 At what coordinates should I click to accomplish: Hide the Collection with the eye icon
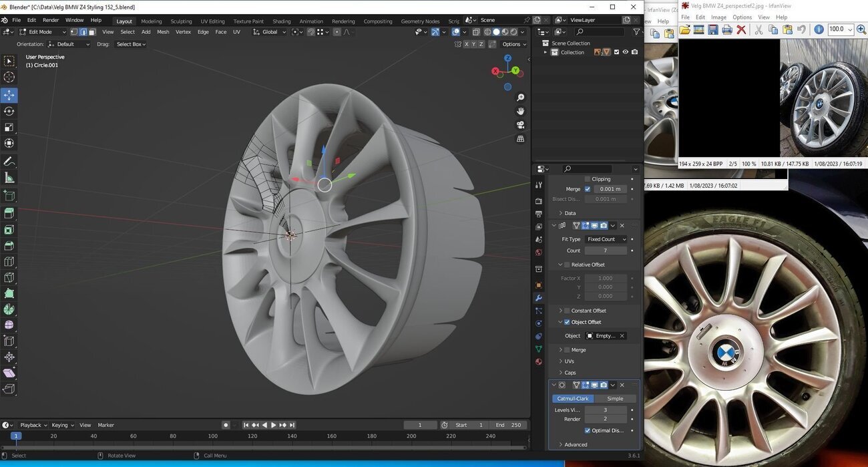pos(626,52)
